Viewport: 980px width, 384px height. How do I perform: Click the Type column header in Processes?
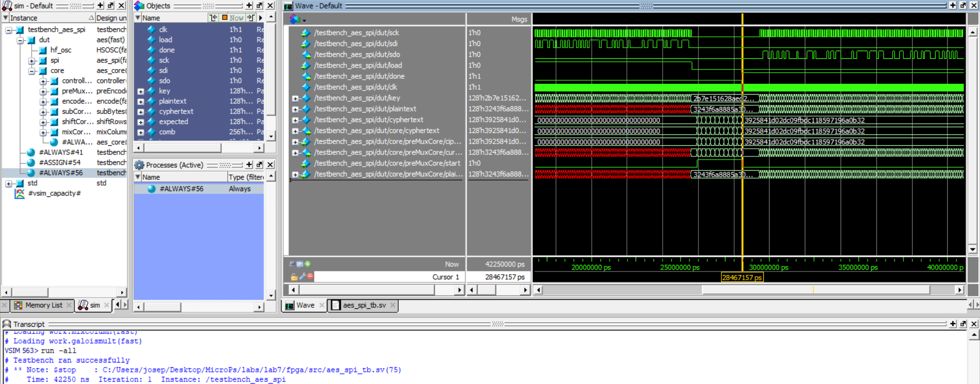pos(246,177)
